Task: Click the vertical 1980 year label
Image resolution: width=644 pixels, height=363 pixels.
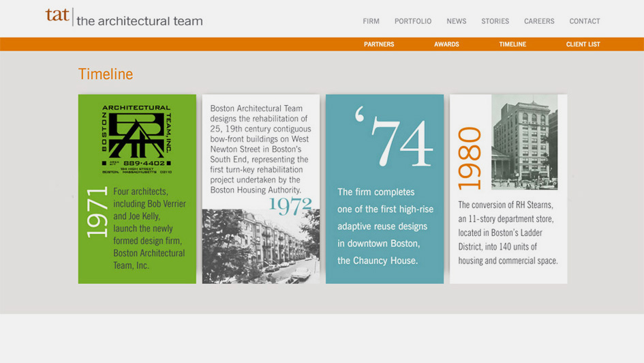Action: click(x=469, y=158)
